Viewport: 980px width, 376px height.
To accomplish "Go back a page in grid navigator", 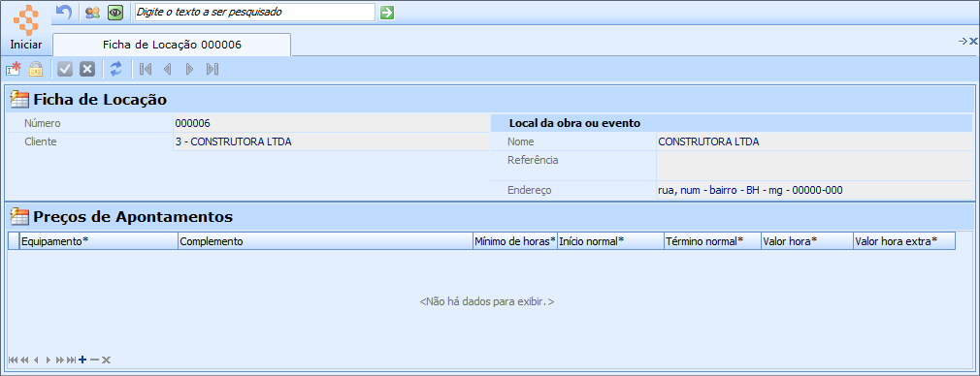I will click(24, 360).
